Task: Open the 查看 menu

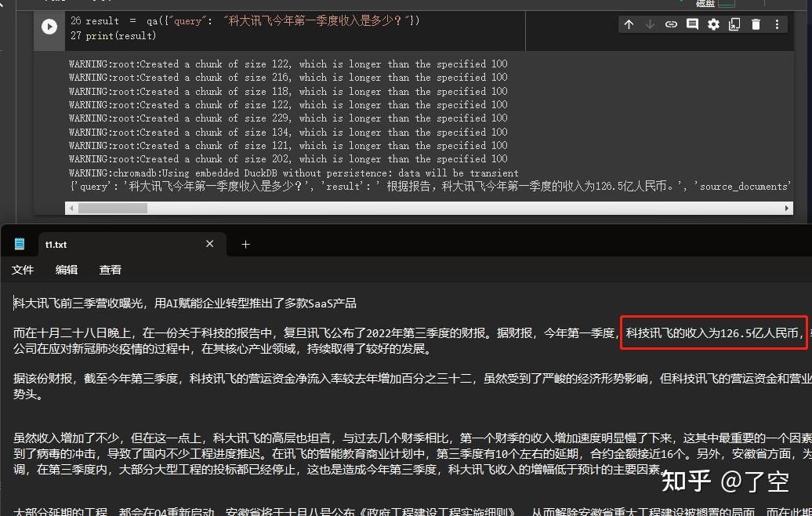Action: (x=110, y=270)
